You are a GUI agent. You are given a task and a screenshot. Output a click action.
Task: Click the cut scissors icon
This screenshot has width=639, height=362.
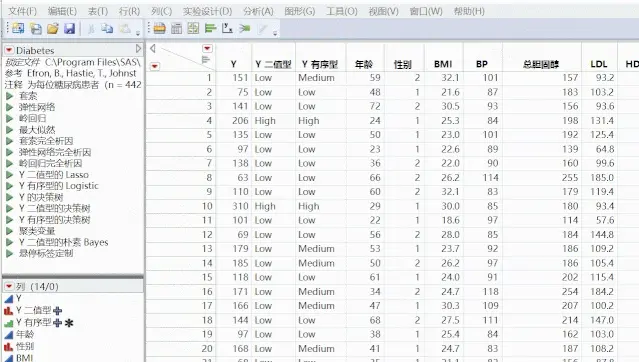point(91,29)
